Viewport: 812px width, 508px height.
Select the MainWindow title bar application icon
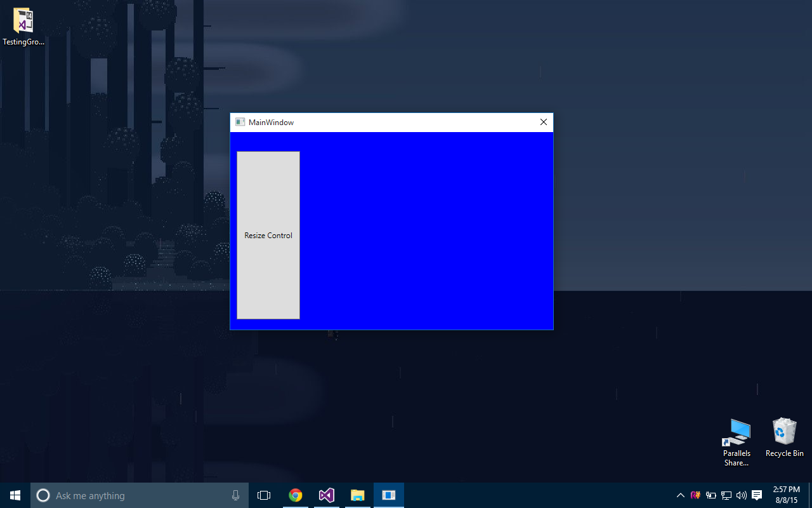point(240,122)
